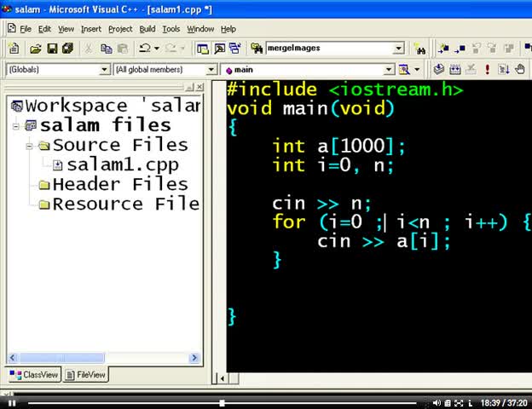532x409 pixels.
Task: Click the Compile icon in build toolbar
Action: tap(439, 69)
